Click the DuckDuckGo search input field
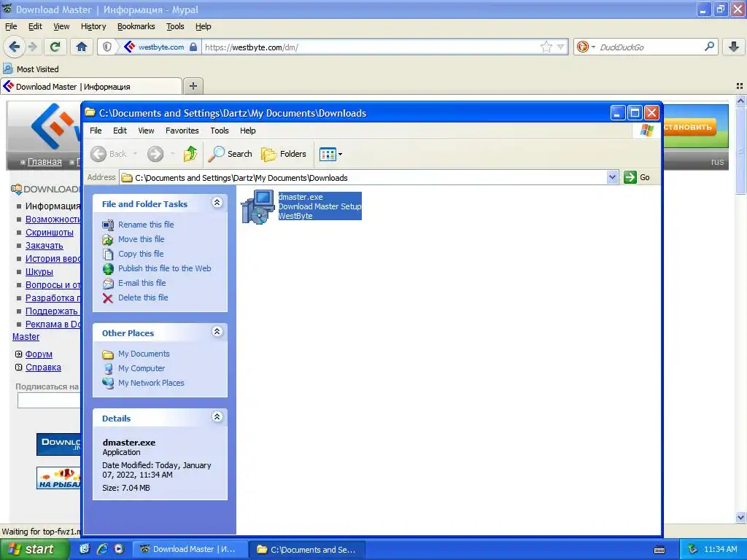The width and height of the screenshot is (747, 560). coord(650,47)
